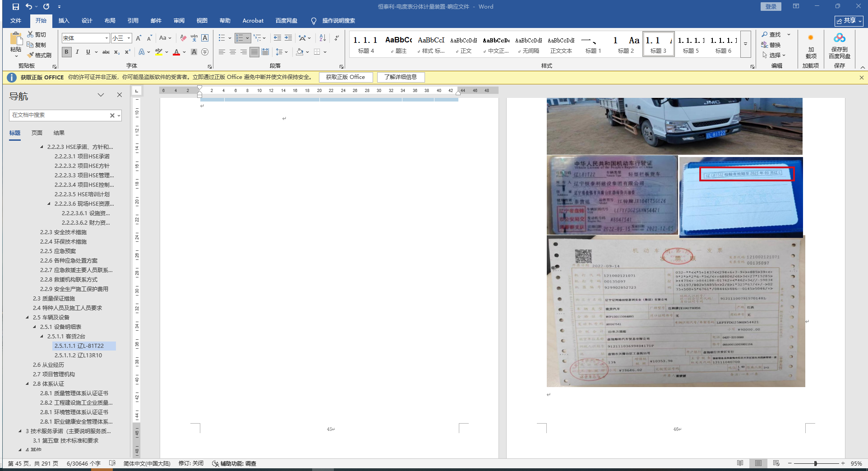Switch to the 插入 Insert tab
The height and width of the screenshot is (471, 868).
64,21
